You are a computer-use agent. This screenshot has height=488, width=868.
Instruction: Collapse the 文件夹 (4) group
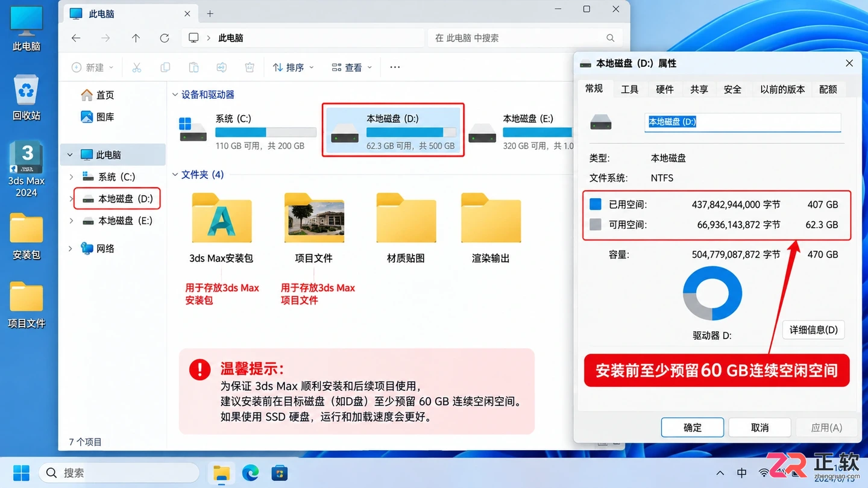pos(175,175)
